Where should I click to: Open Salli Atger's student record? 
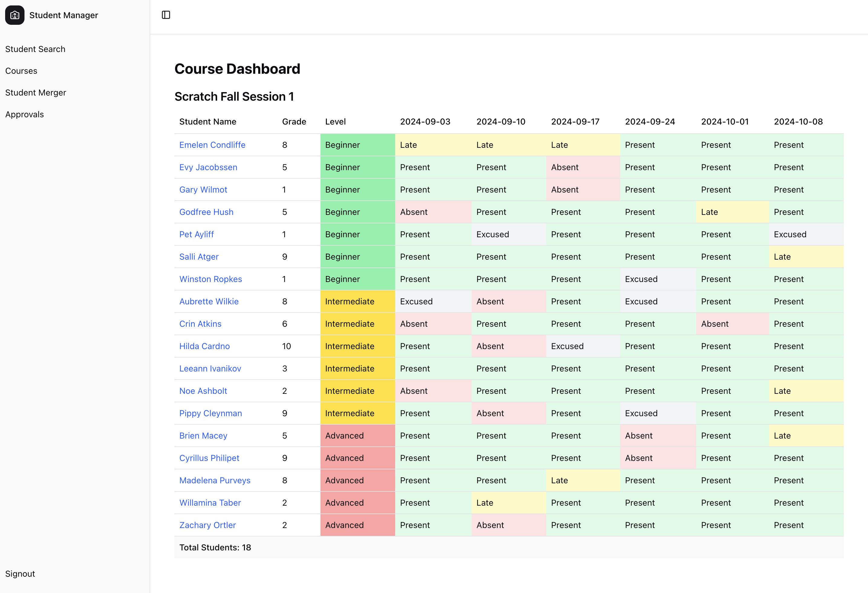click(199, 257)
